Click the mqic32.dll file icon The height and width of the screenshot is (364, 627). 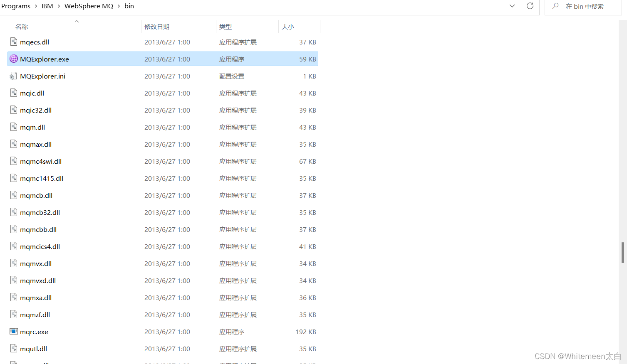point(14,110)
